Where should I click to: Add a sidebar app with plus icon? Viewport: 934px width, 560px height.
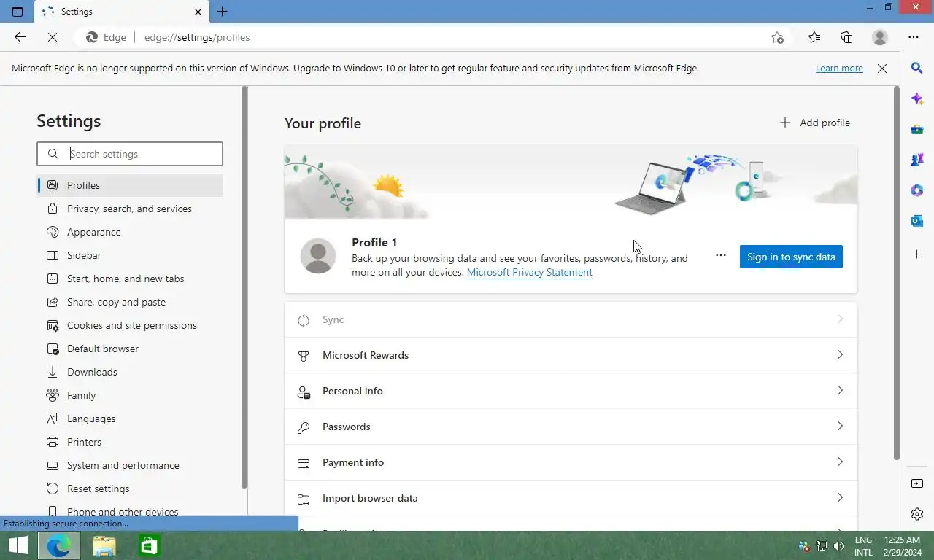(917, 254)
